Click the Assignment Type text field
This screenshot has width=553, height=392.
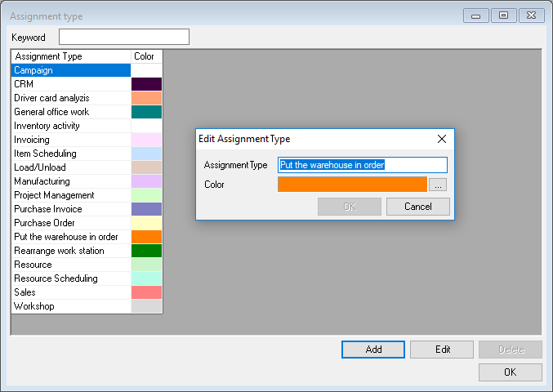click(363, 165)
